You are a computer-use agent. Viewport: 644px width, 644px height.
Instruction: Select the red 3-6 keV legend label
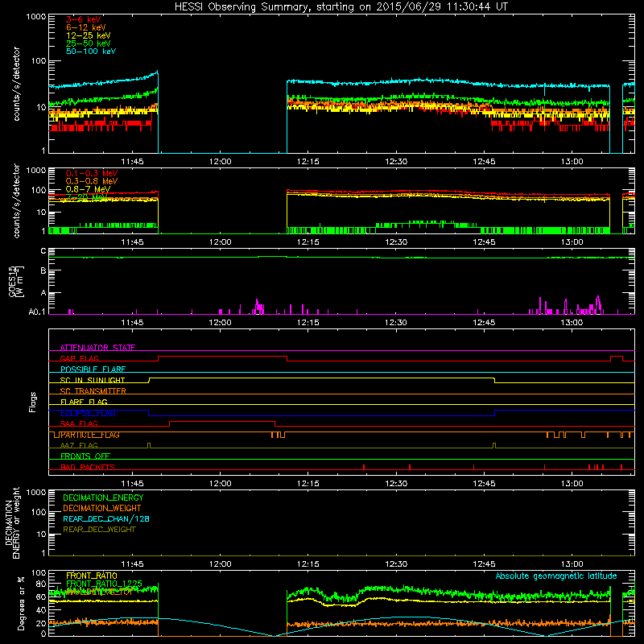point(84,19)
